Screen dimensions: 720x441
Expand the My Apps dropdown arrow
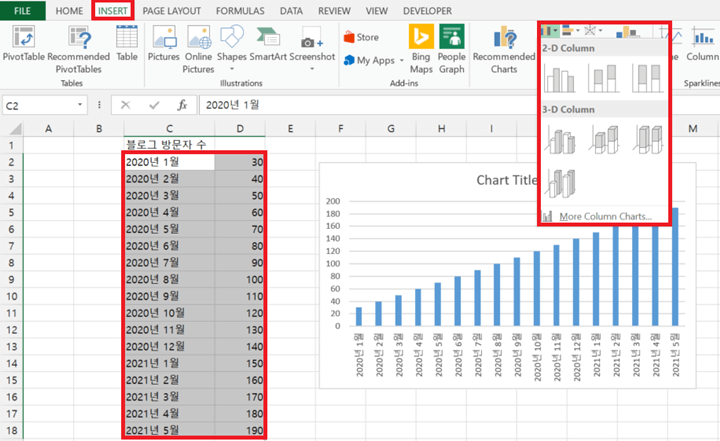401,60
